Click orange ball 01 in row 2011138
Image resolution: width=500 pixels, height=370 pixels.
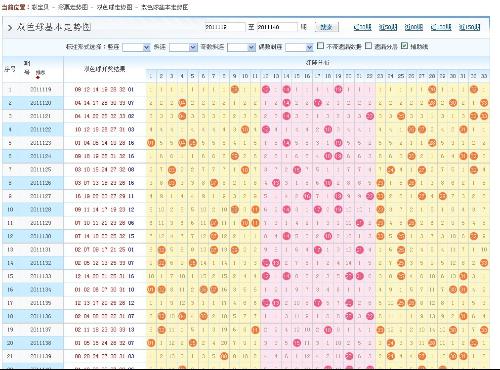click(x=151, y=343)
